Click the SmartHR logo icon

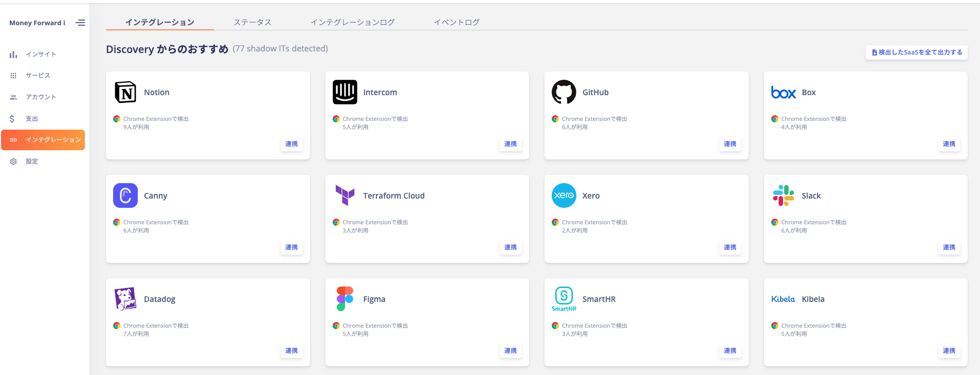tap(564, 299)
